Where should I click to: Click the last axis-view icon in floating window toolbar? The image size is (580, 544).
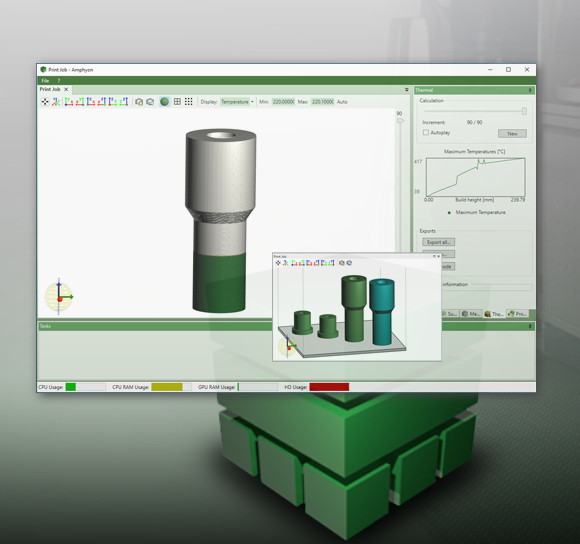331,263
